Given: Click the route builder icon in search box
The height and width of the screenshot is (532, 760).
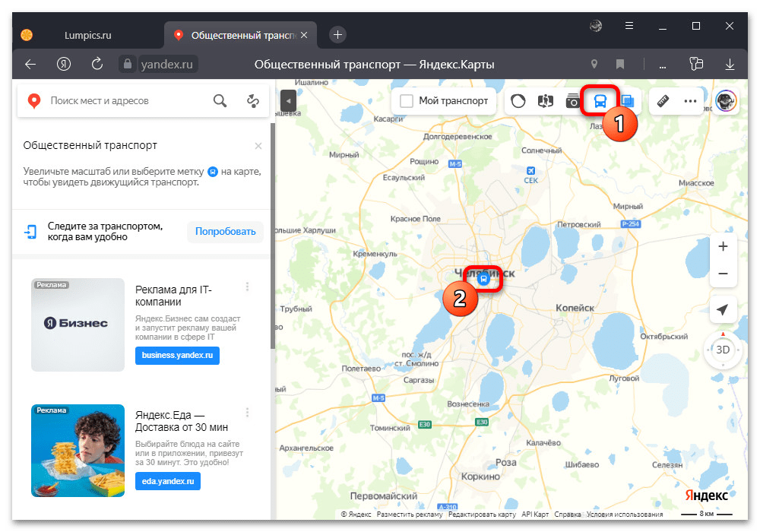Looking at the screenshot, I should coord(253,101).
